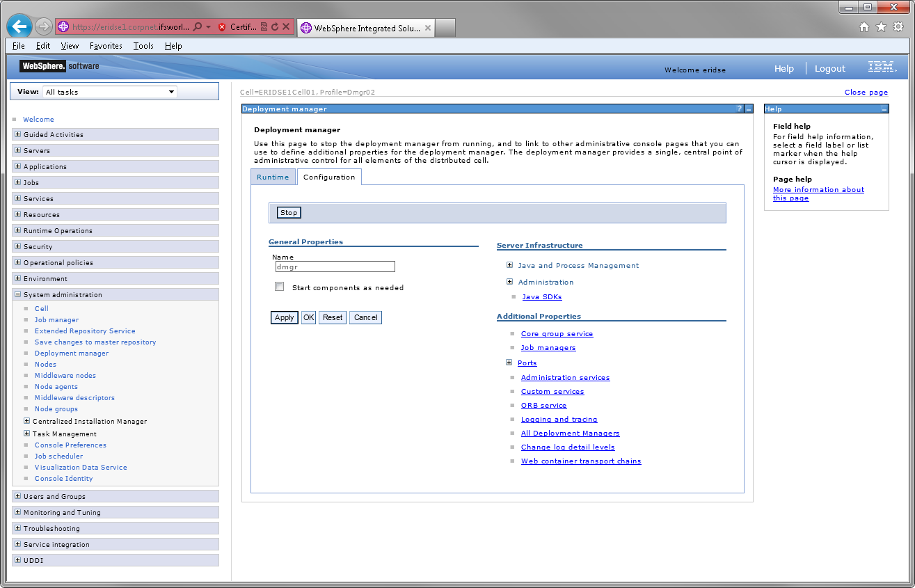Click the address bar search magnifier icon
Screen dimensions: 915x588
[198, 27]
